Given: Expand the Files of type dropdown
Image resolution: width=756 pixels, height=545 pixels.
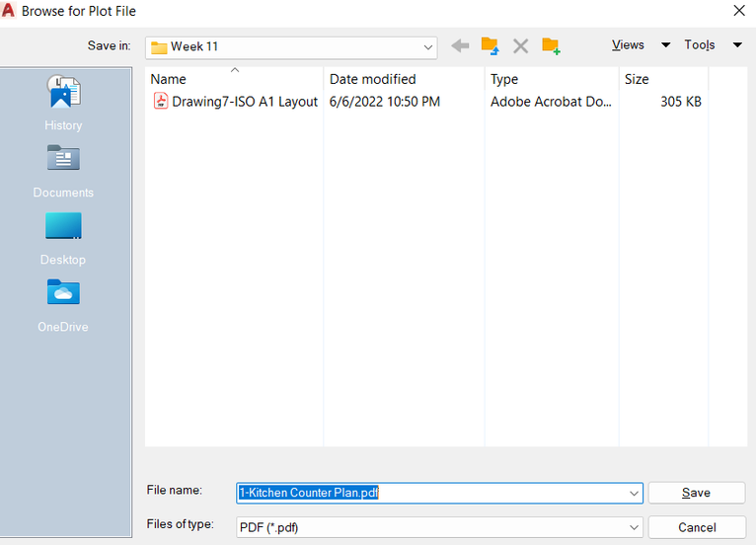Looking at the screenshot, I should tap(634, 527).
